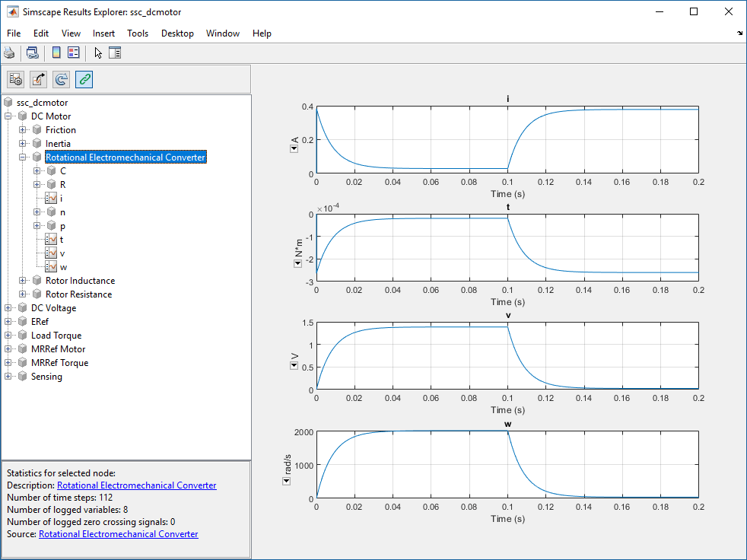Click inside the speed w plot axes
Viewport: 747px width, 560px height.
pyautogui.click(x=507, y=465)
